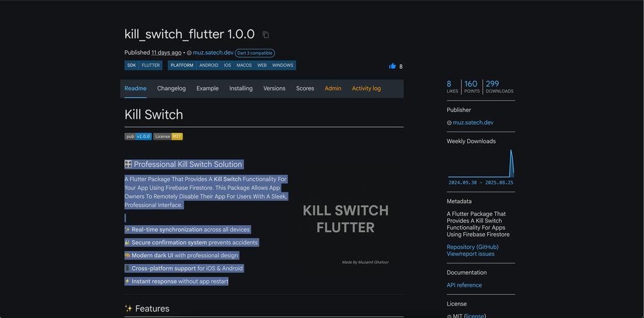644x318 pixels.
Task: Click the pub v1.0.0 badge
Action: (x=138, y=137)
